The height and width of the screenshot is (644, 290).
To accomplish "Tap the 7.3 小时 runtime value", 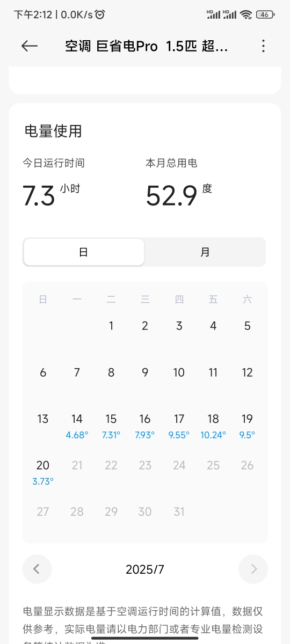I will pos(51,196).
